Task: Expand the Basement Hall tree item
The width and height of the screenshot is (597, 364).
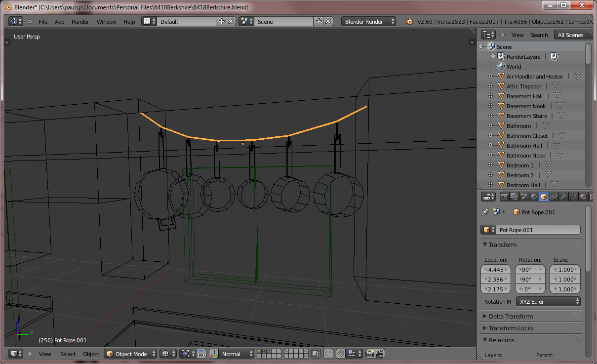Action: coord(490,96)
